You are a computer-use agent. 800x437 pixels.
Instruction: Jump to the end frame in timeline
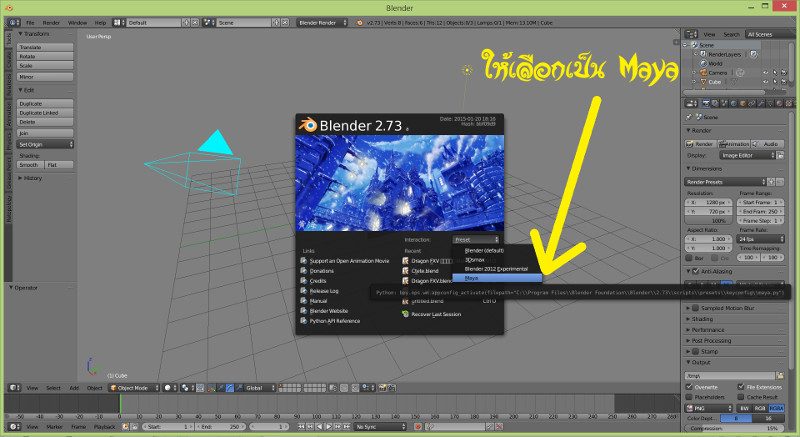[x=347, y=426]
